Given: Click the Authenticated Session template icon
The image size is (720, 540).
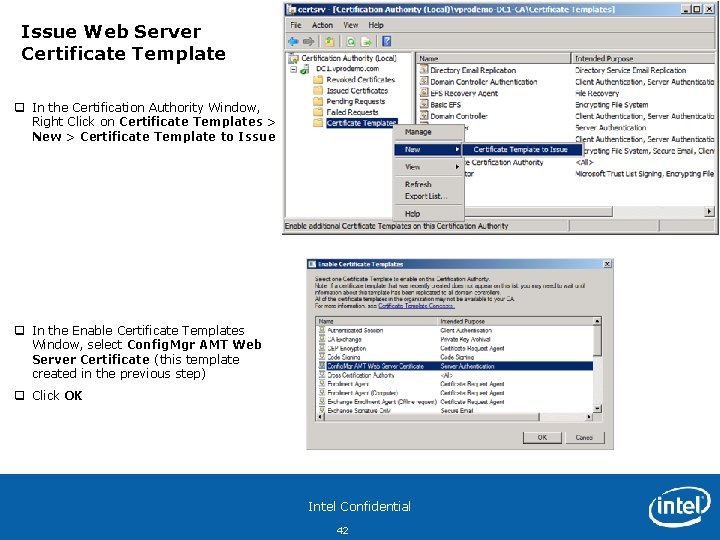Looking at the screenshot, I should [322, 330].
